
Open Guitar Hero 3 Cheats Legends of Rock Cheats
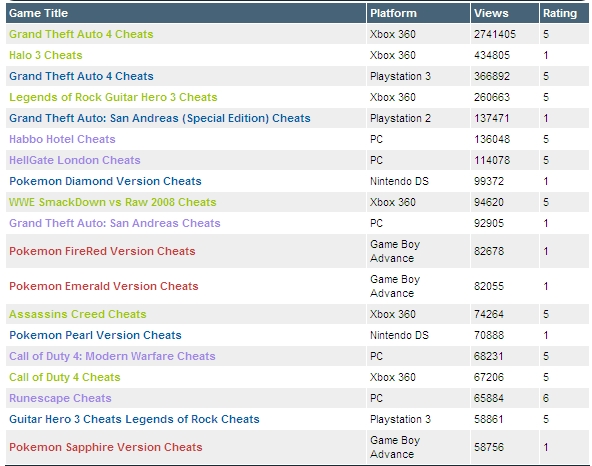[134, 419]
